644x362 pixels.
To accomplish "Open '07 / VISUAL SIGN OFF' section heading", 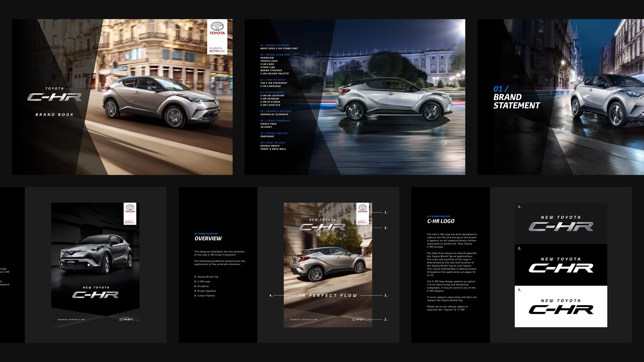I will [x=274, y=133].
